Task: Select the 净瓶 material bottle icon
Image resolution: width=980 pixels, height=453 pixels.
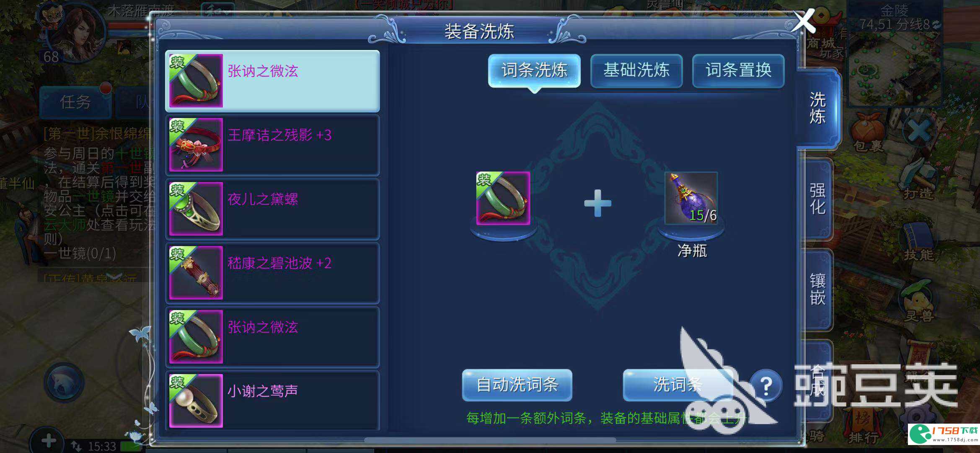Action: pos(691,198)
